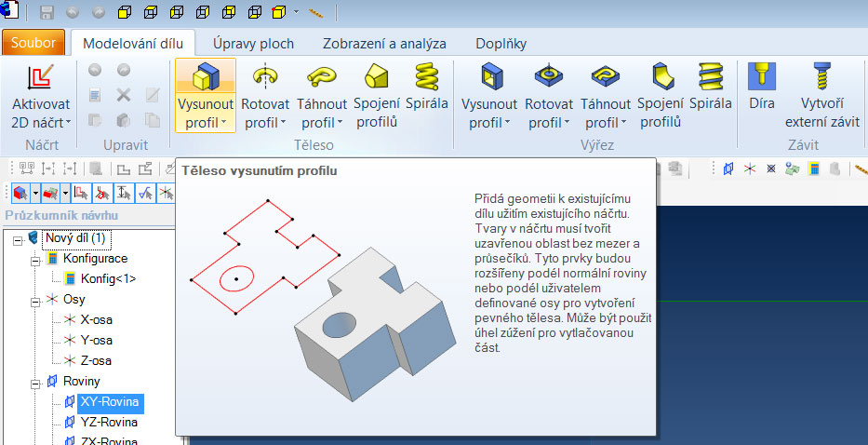Click the save floppy disk icon
The image size is (868, 445).
point(47,12)
